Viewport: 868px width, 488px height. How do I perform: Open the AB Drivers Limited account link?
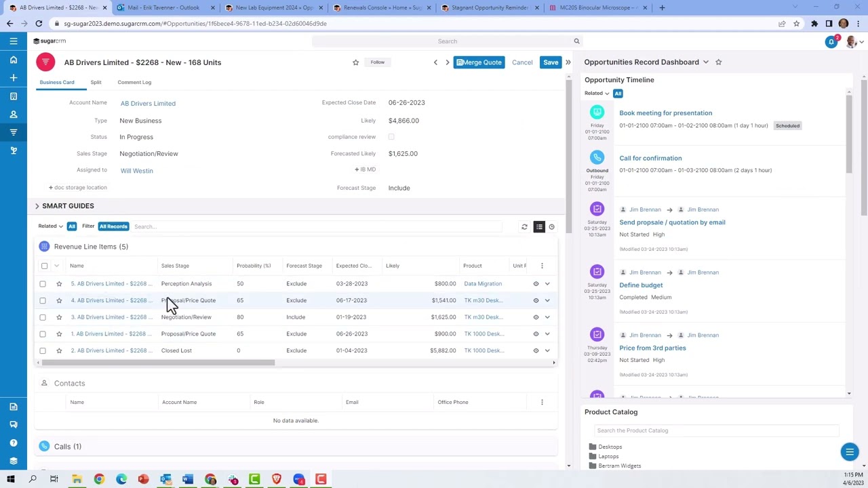148,104
